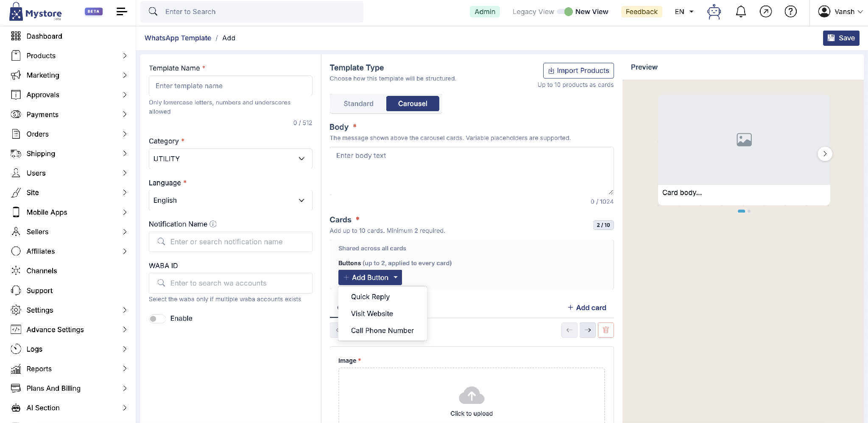The height and width of the screenshot is (423, 868).
Task: Click the Sellers icon in sidebar
Action: [x=16, y=231]
